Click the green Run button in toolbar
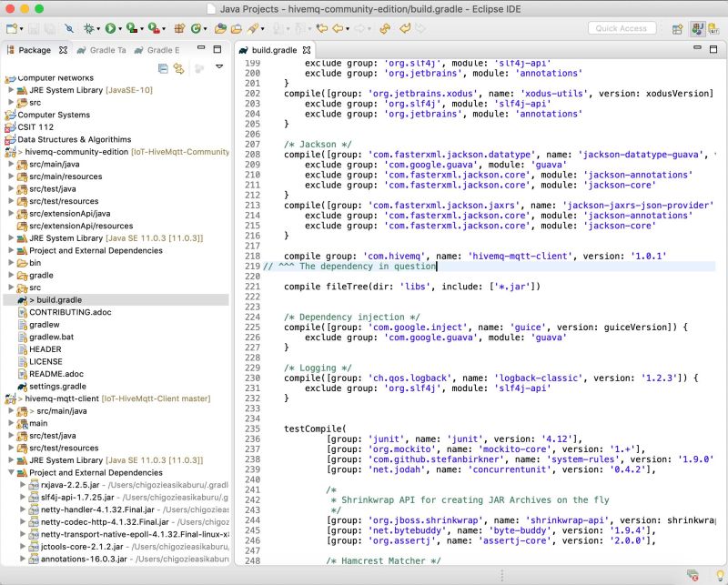The height and width of the screenshot is (585, 728). coord(110,28)
